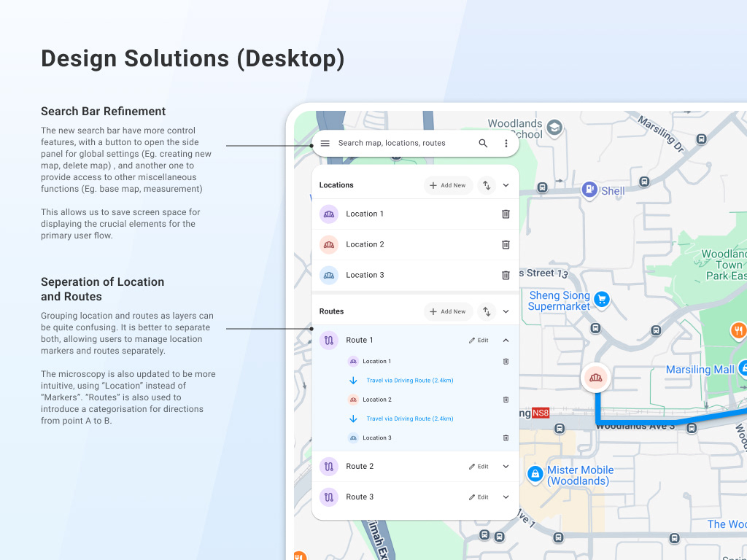Screen dimensions: 747x560
Task: Click the Route 2 label
Action: tap(360, 466)
